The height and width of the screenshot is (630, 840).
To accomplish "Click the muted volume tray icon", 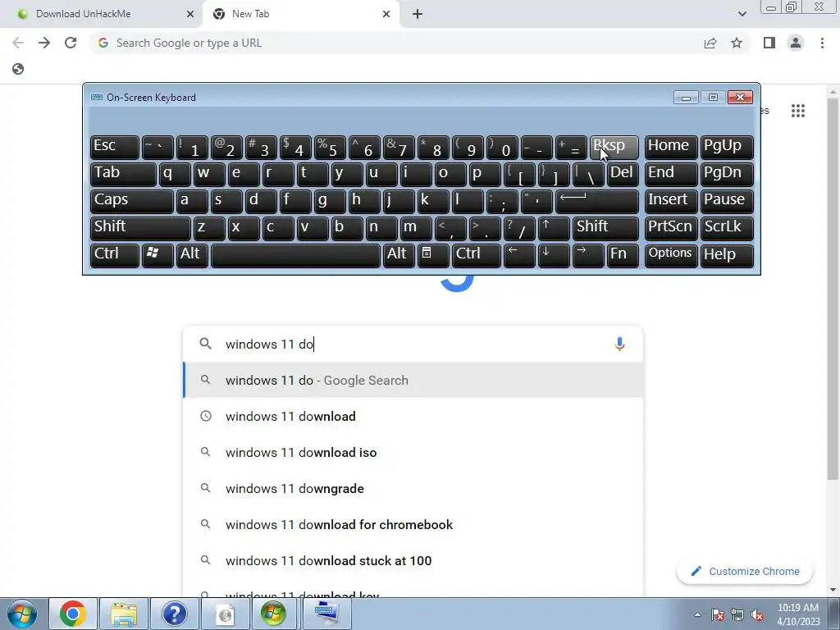I will 757,614.
